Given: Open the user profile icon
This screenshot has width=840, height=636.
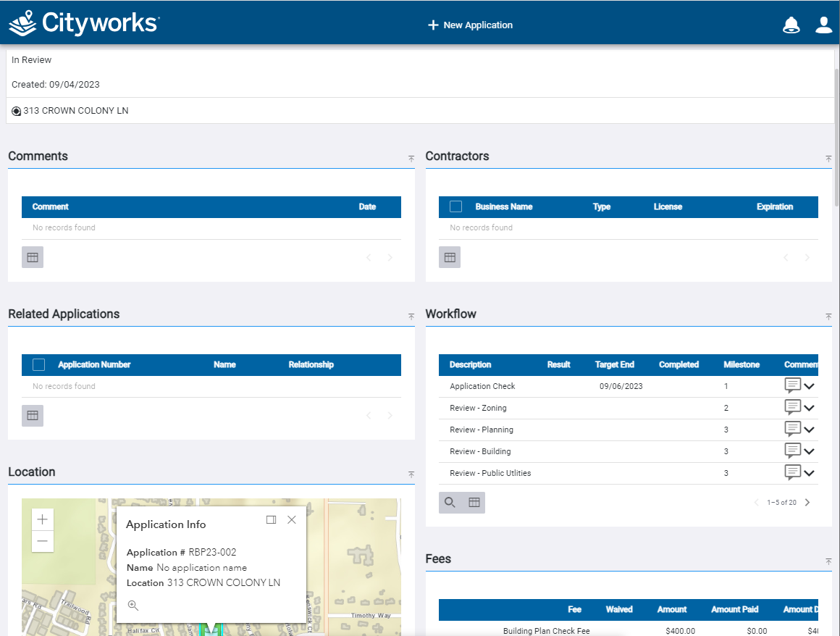Looking at the screenshot, I should (823, 25).
